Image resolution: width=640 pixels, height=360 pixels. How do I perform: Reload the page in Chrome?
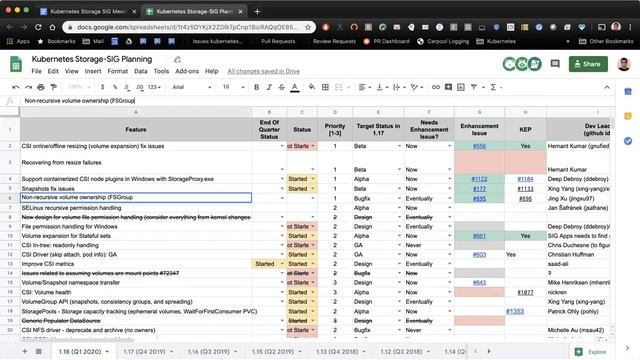click(x=38, y=27)
